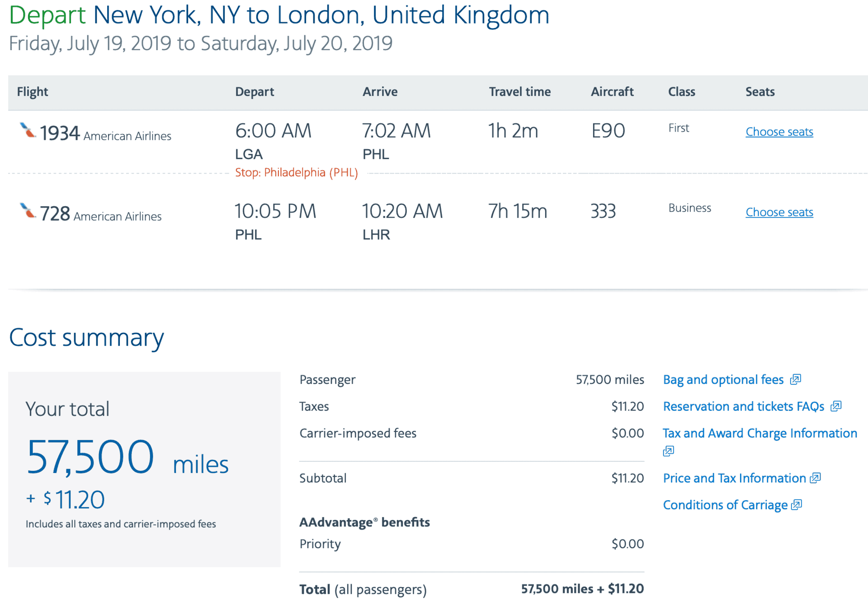Viewport: 868px width, 607px height.
Task: Open Conditions of Carriage link
Action: click(x=725, y=505)
